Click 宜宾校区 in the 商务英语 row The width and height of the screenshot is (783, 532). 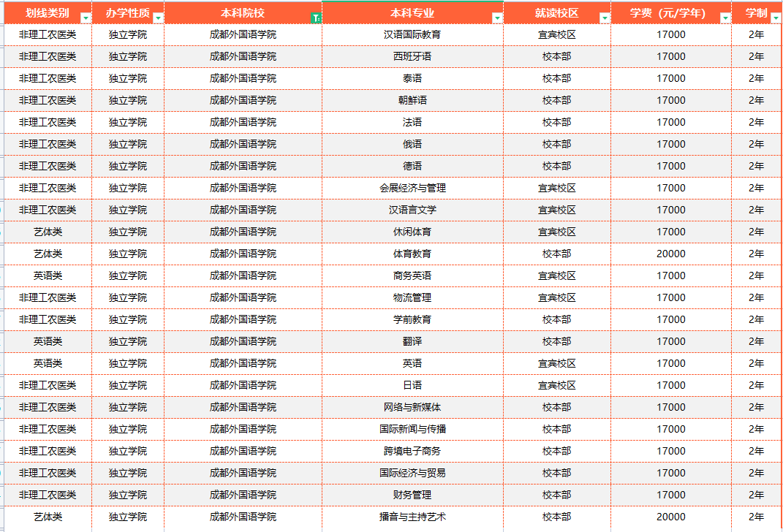coord(557,276)
